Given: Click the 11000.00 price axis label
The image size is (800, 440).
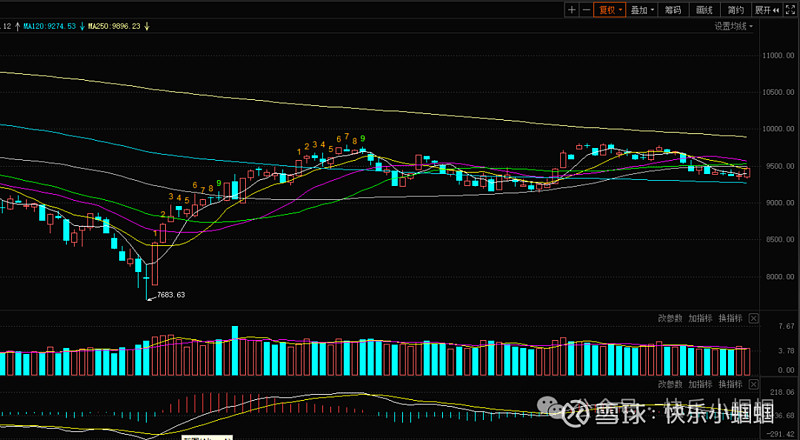Looking at the screenshot, I should point(778,55).
